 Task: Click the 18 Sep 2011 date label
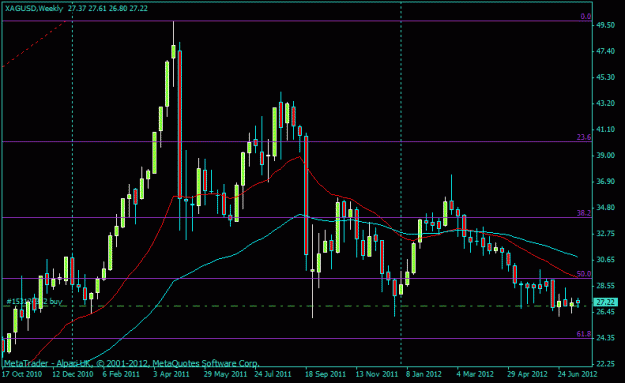point(325,374)
